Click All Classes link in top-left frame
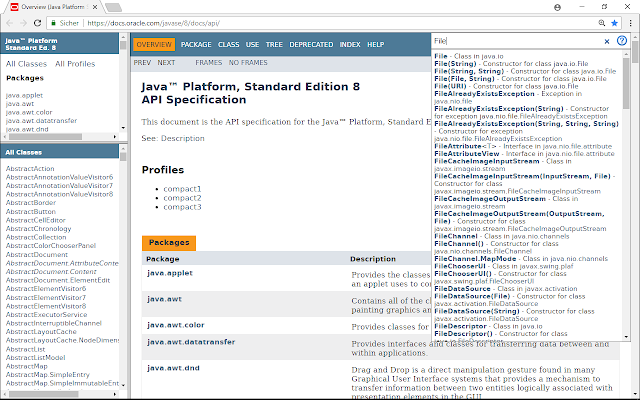 [27, 64]
